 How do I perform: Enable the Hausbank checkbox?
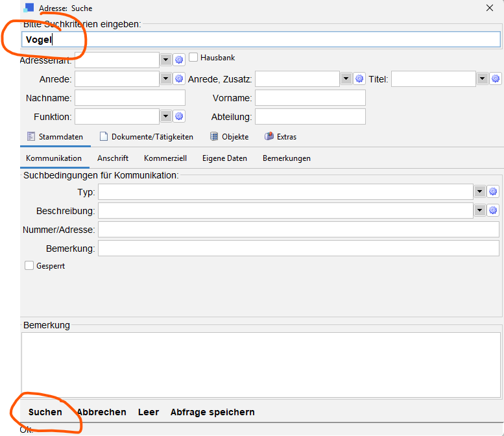193,58
